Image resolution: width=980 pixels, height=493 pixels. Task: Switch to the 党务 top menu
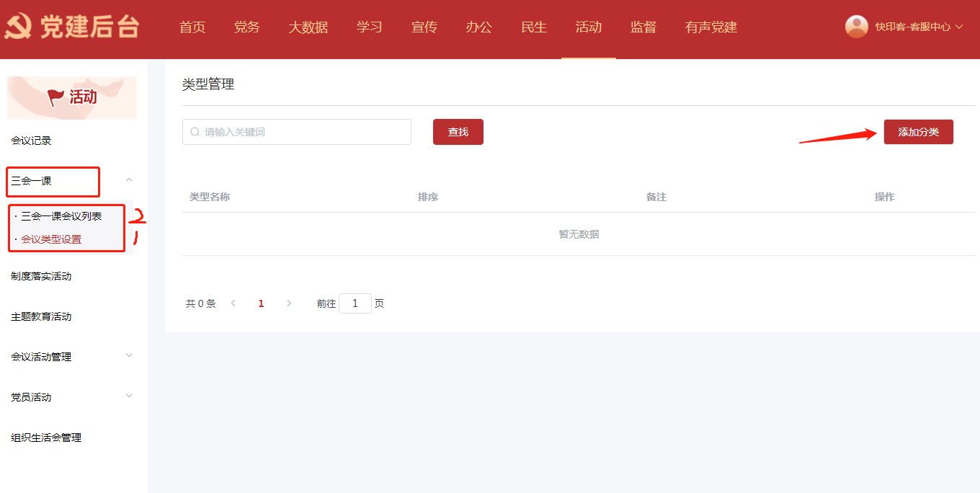click(x=246, y=27)
